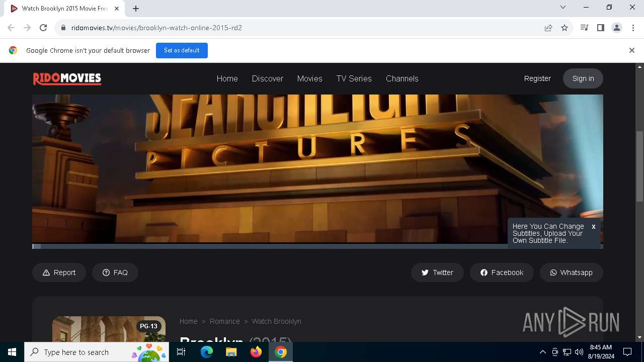Share this page icon
The width and height of the screenshot is (644, 362).
click(548, 28)
